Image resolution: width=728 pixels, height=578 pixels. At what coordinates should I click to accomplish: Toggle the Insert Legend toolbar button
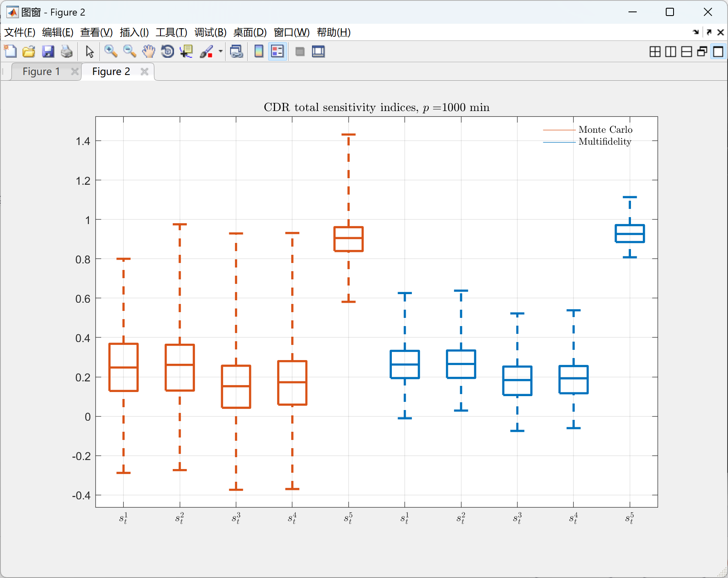click(x=278, y=52)
